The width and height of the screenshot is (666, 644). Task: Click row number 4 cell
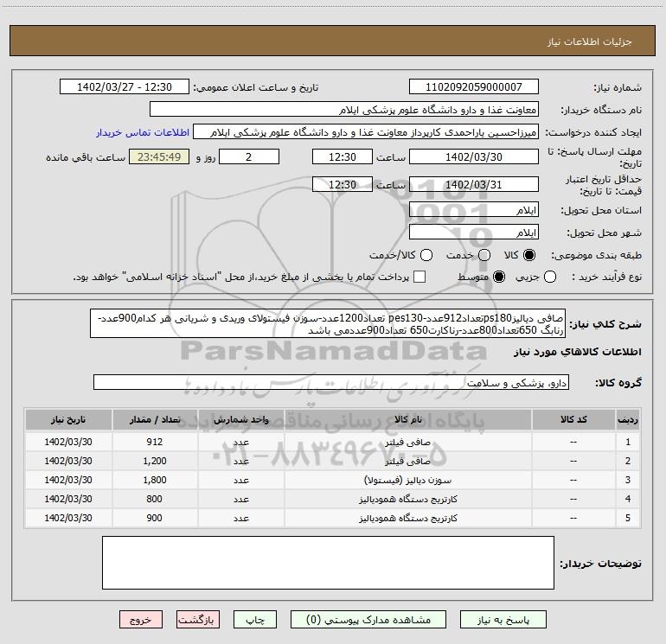(628, 499)
